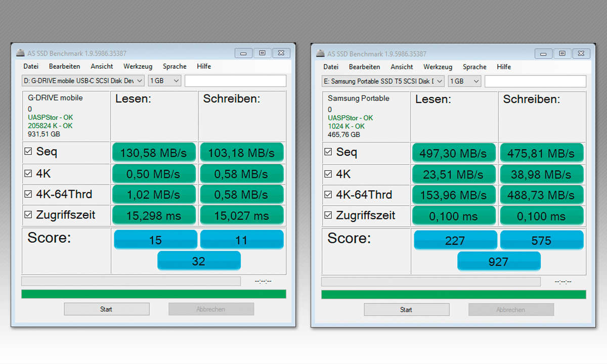The image size is (607, 364).
Task: Open the G-DRIVE mobile drive selection dropdown
Action: point(83,80)
